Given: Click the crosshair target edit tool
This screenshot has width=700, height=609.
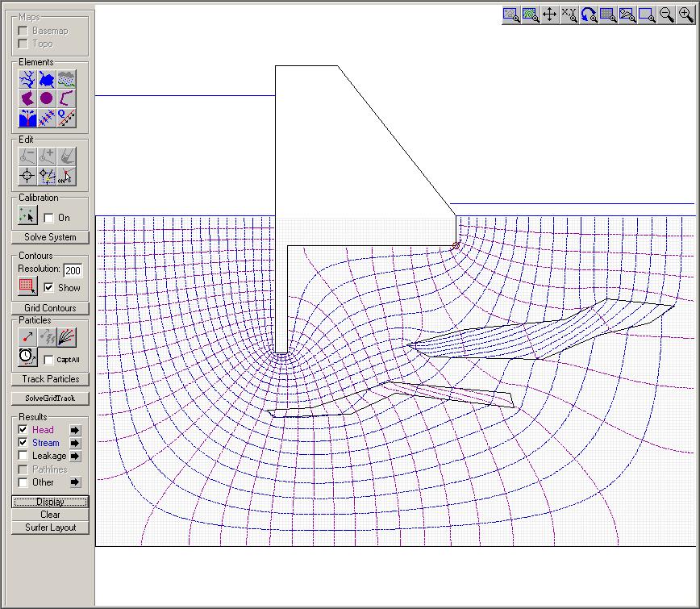Looking at the screenshot, I should (27, 176).
